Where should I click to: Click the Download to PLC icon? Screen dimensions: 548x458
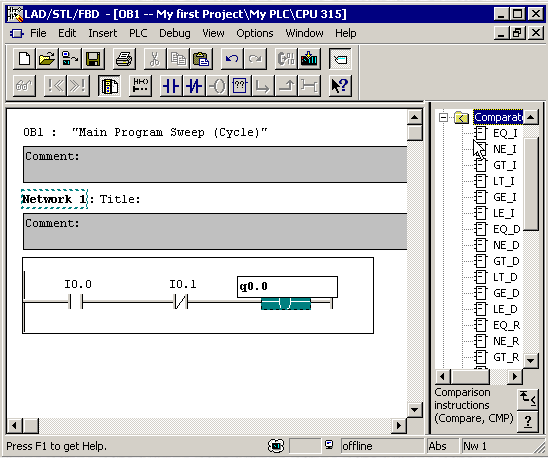(309, 59)
